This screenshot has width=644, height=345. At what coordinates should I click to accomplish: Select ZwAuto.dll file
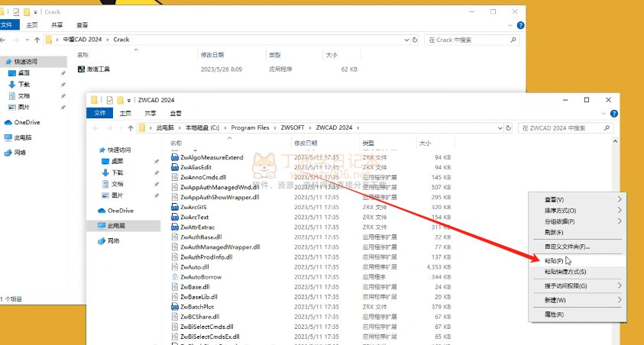(x=190, y=267)
